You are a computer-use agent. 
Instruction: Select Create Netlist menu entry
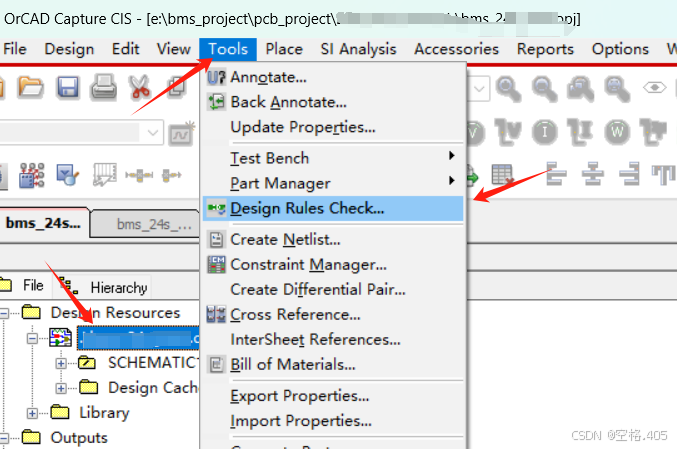click(333, 240)
